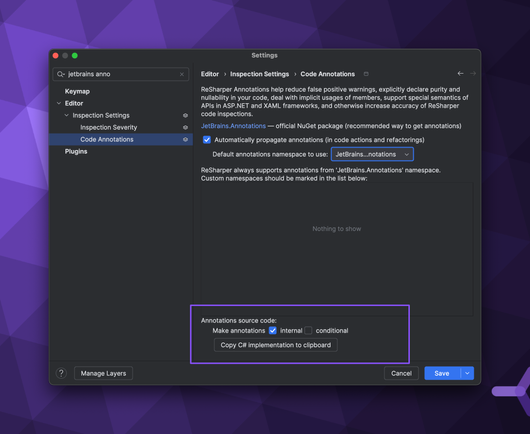Go forward with the right arrow
The width and height of the screenshot is (530, 434).
tap(473, 73)
